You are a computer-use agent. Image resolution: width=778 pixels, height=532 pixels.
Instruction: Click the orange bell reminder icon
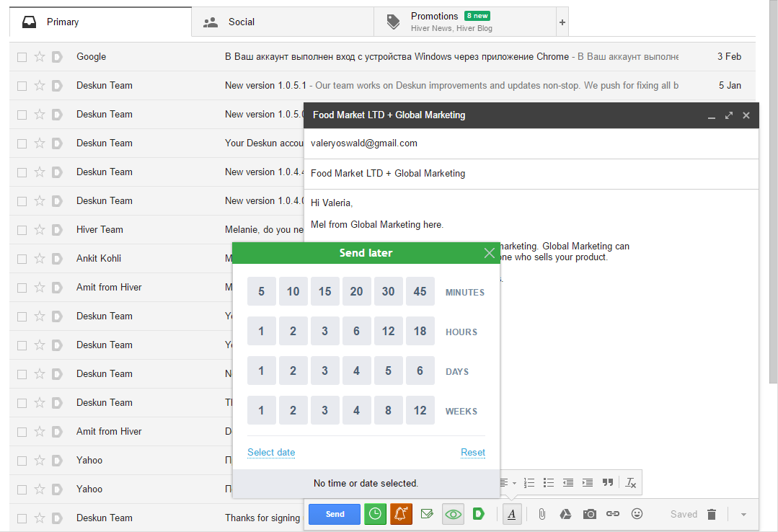coord(401,514)
